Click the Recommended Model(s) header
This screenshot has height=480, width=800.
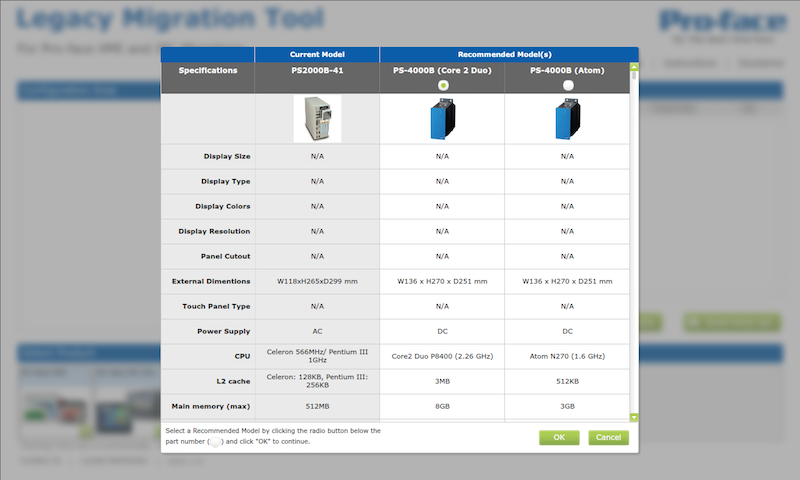coord(505,55)
